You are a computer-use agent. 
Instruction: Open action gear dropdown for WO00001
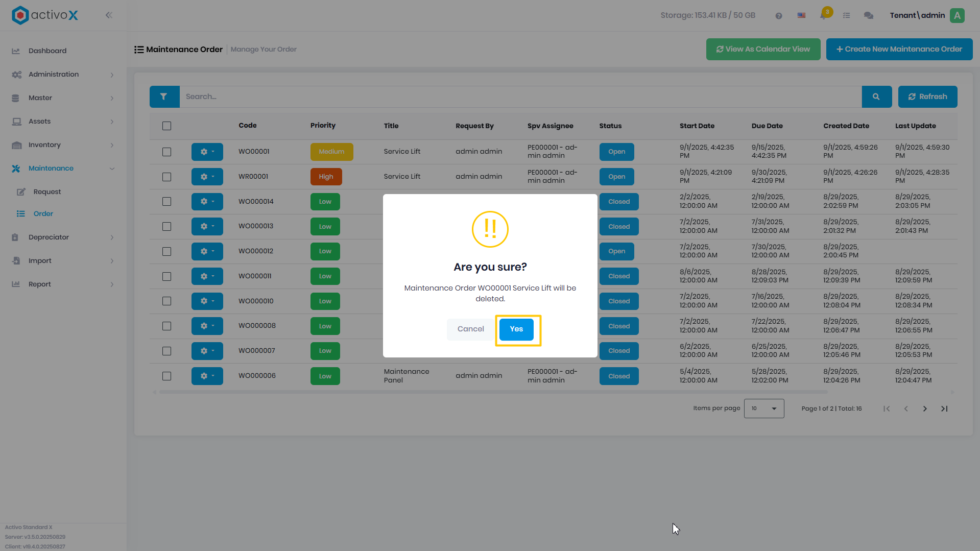click(x=207, y=152)
